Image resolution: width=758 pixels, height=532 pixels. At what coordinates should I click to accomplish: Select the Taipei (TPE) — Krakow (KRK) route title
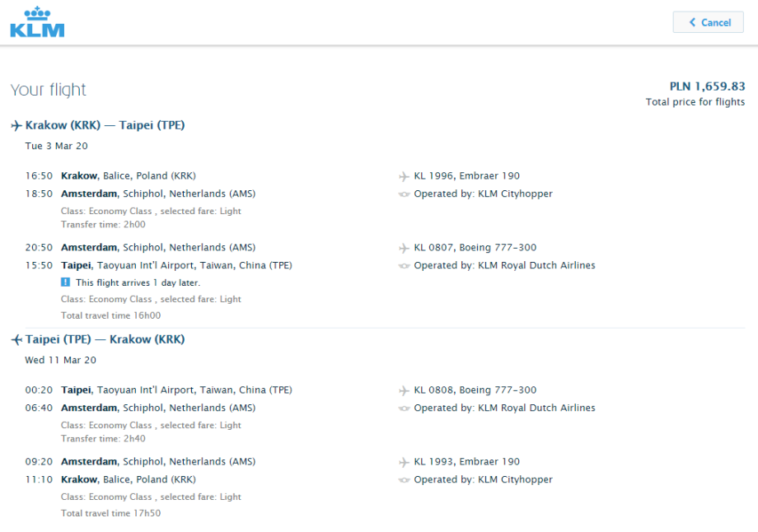[x=105, y=339]
